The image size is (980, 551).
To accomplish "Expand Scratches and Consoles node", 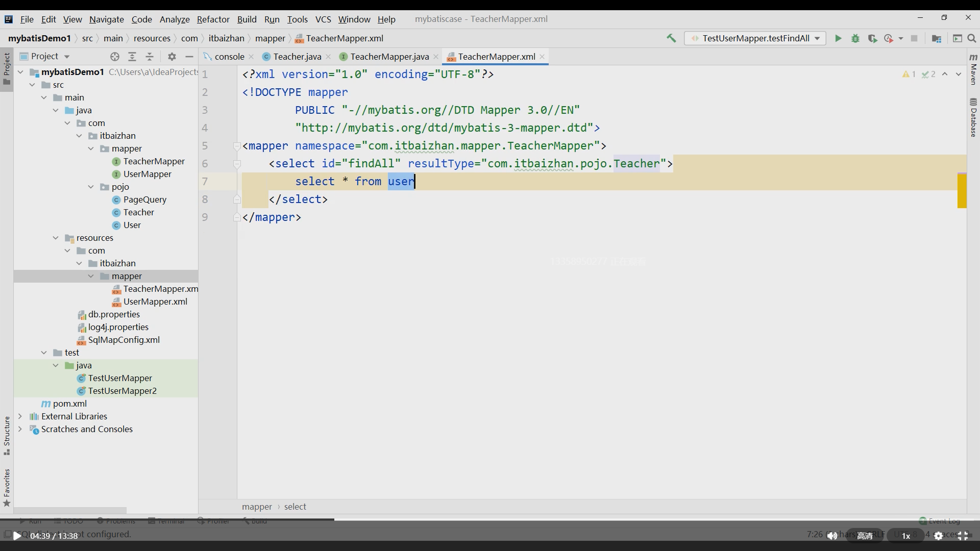I will point(20,429).
